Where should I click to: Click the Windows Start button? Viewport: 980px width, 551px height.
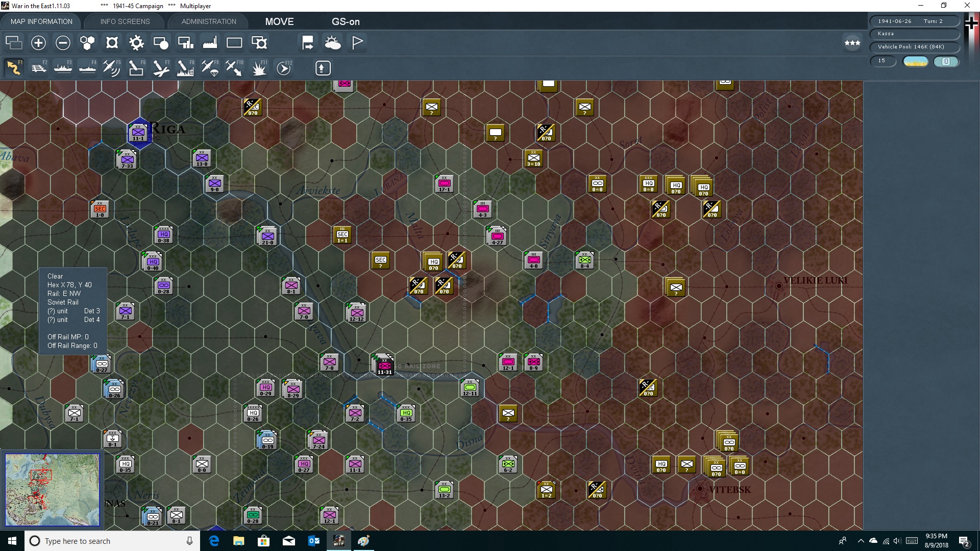(x=12, y=541)
